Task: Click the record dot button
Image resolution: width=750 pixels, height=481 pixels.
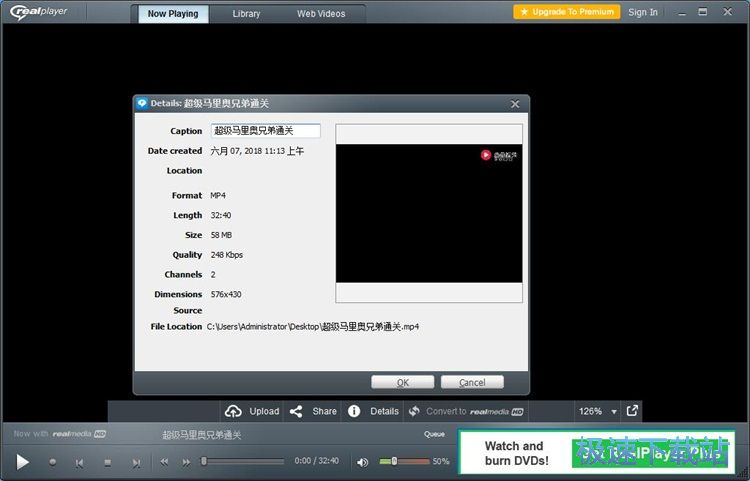Action: pyautogui.click(x=52, y=462)
